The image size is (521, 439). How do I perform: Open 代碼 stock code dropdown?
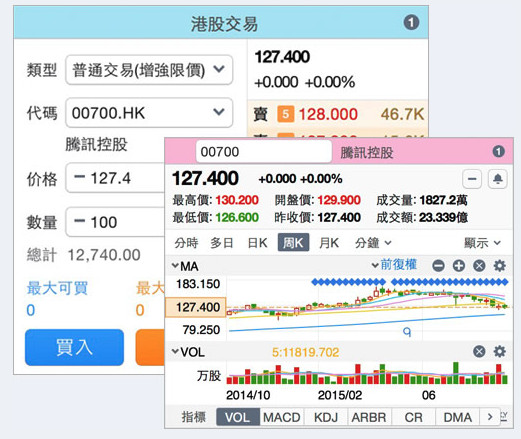[x=149, y=113]
